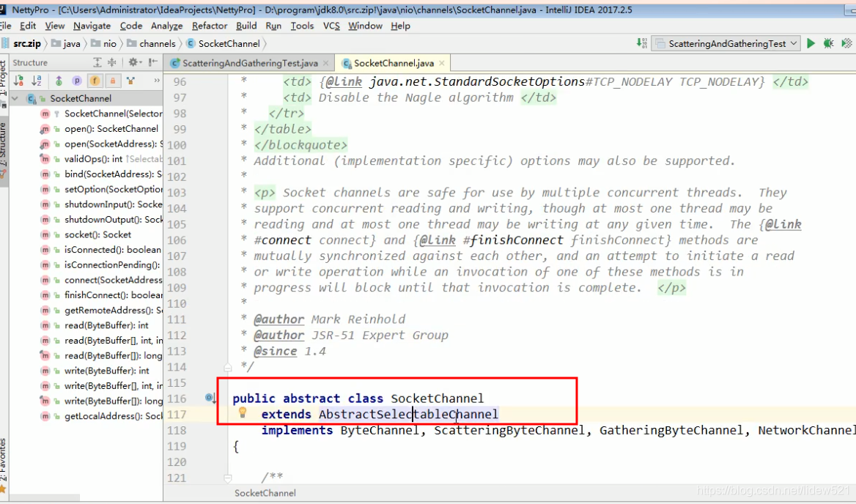Image resolution: width=856 pixels, height=504 pixels.
Task: Click the Make Project build icon
Action: tap(642, 43)
